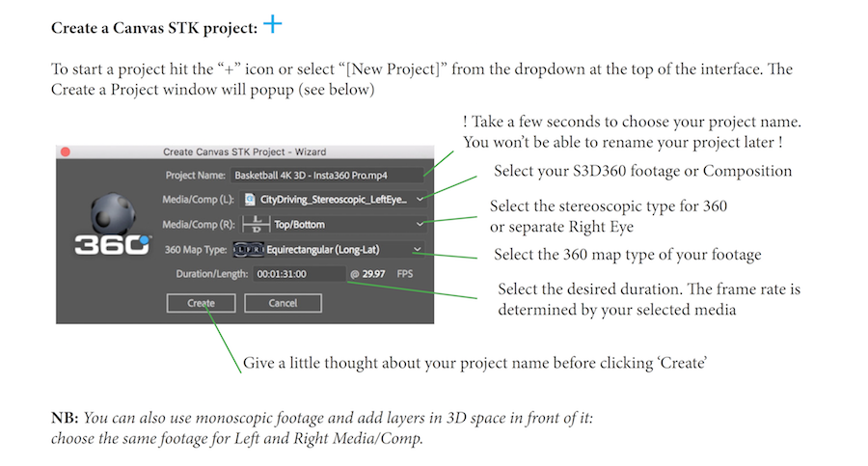Click the '360 Map Type:' label

point(196,250)
